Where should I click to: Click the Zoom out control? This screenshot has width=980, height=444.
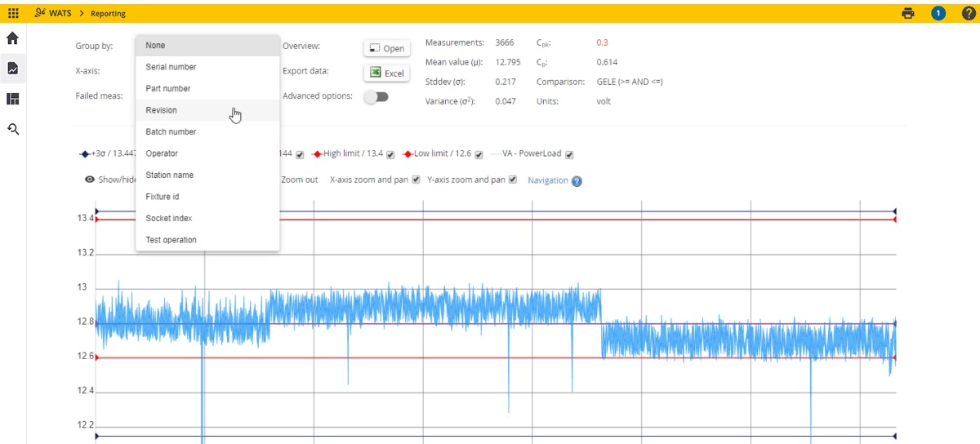point(299,180)
